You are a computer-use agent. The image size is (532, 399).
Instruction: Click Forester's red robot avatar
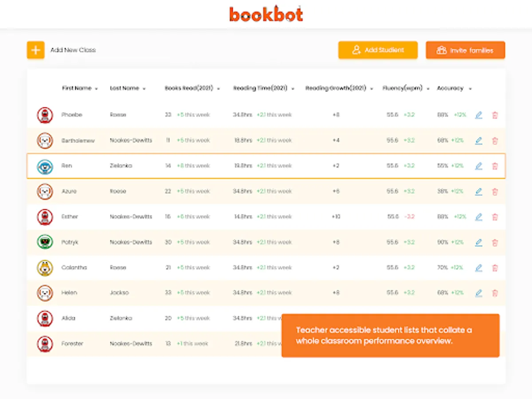coord(45,344)
